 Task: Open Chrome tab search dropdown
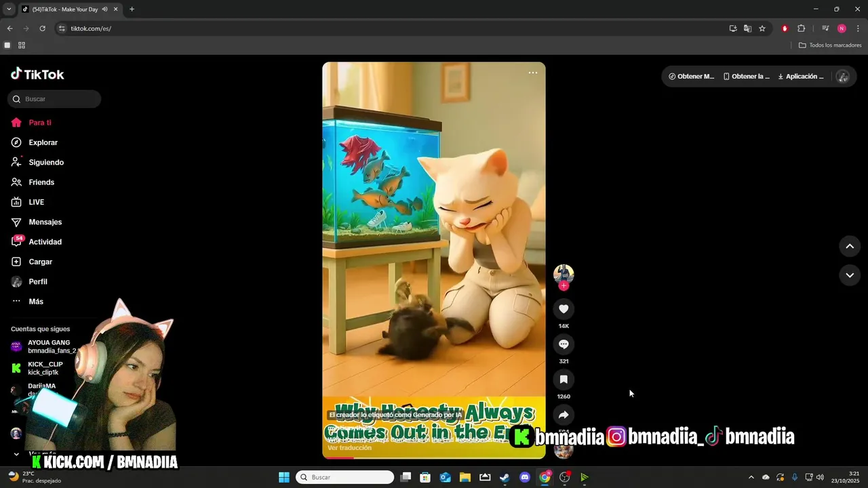9,9
